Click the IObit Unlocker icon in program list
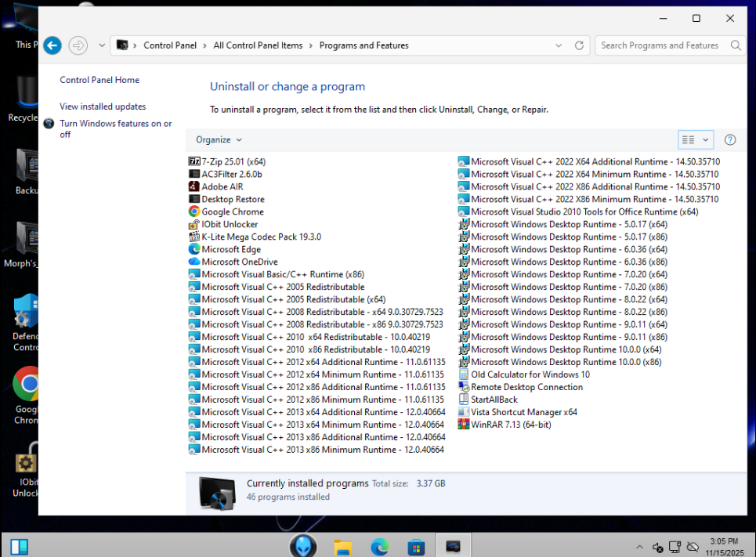 click(x=194, y=224)
